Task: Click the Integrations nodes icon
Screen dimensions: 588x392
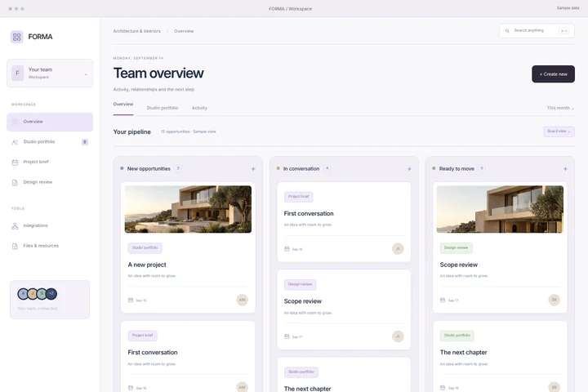Action: tap(15, 226)
